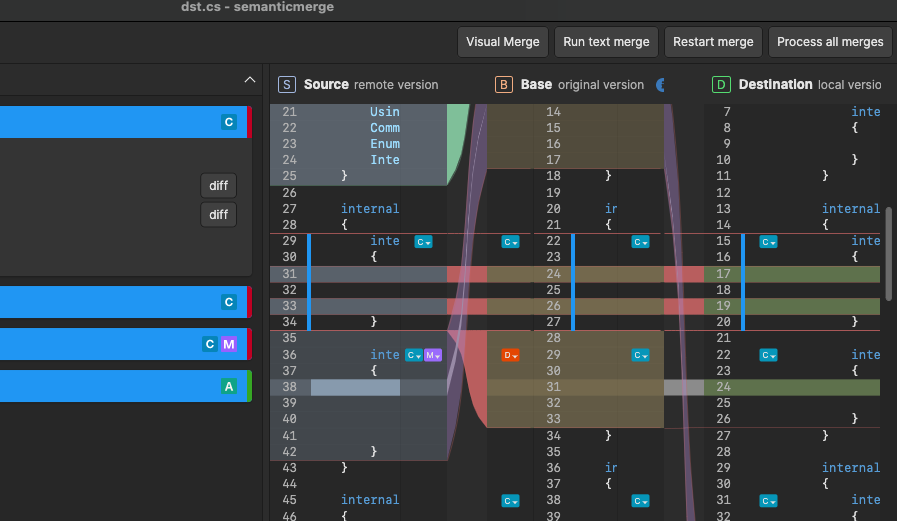The image size is (897, 521).
Task: Click the purple M badge in the left list
Action: click(x=229, y=344)
